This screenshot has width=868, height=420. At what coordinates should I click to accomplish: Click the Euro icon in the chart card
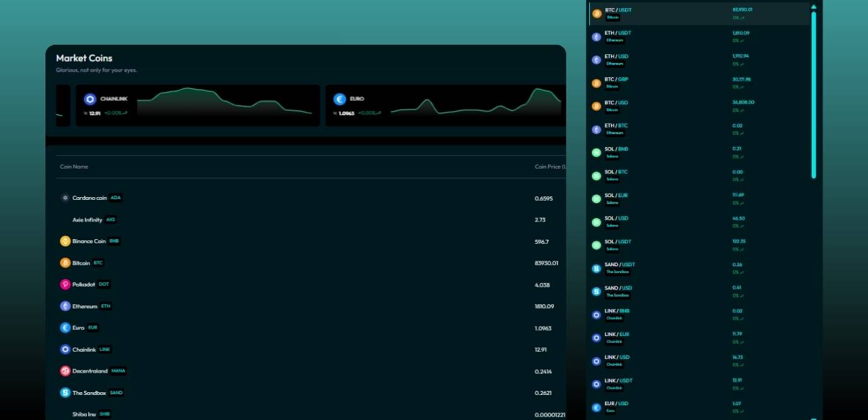[339, 100]
